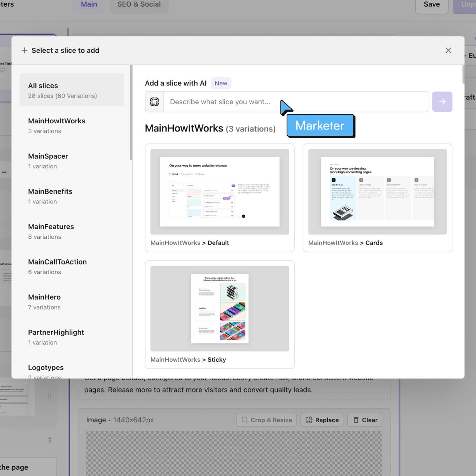476x476 pixels.
Task: Click the plus icon beside Select a slice
Action: pyautogui.click(x=24, y=51)
